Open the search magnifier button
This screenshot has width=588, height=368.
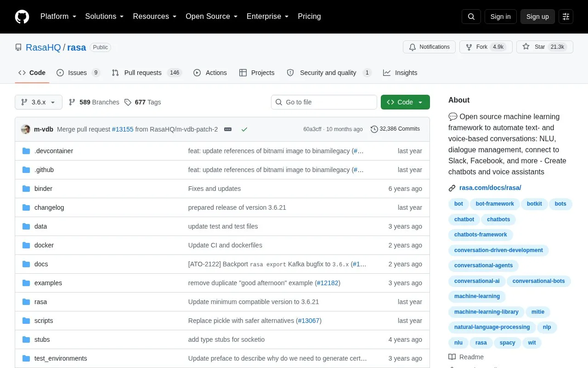point(471,17)
